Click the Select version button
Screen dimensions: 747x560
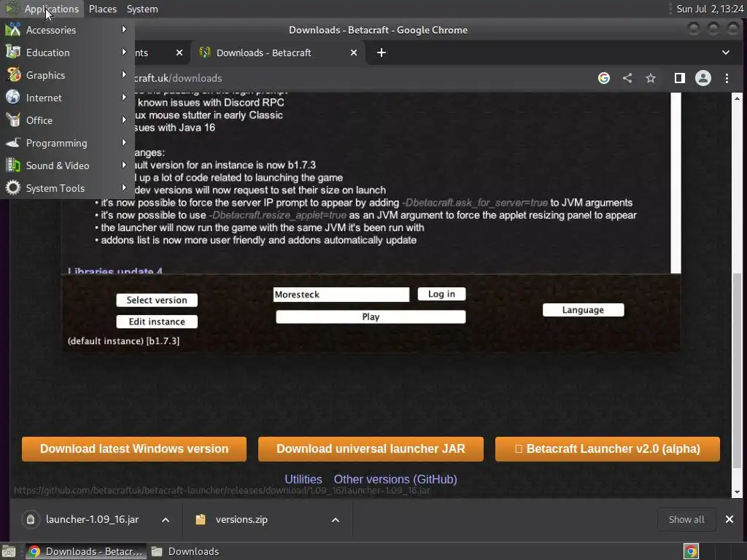coord(157,300)
